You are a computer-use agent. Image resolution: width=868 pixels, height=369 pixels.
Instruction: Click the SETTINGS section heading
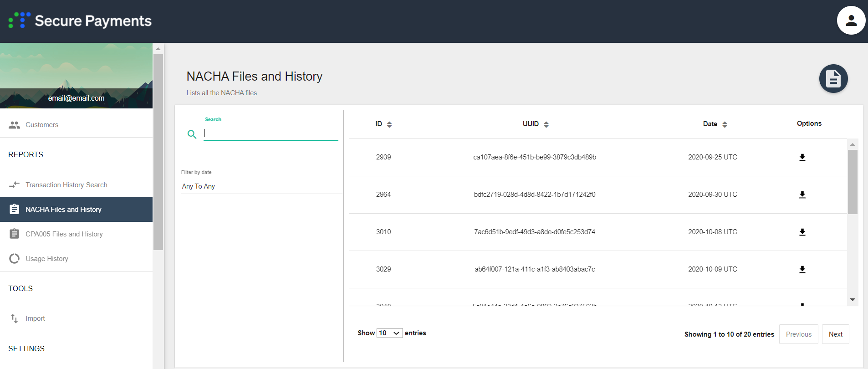click(26, 348)
